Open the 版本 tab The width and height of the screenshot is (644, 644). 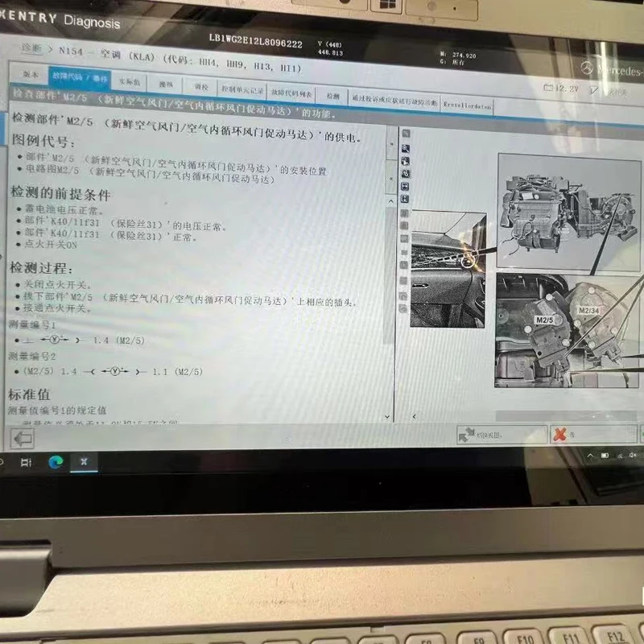[x=30, y=74]
